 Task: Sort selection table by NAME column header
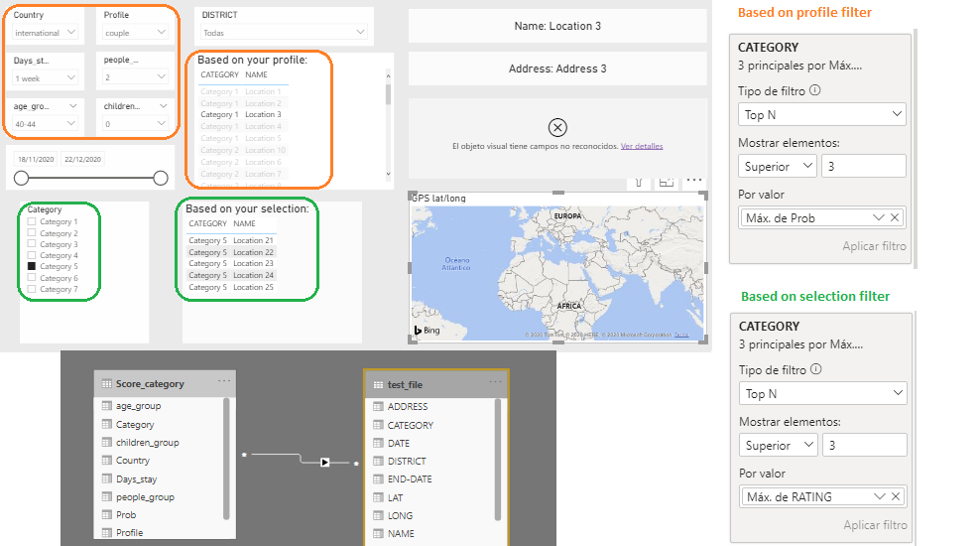tap(244, 223)
